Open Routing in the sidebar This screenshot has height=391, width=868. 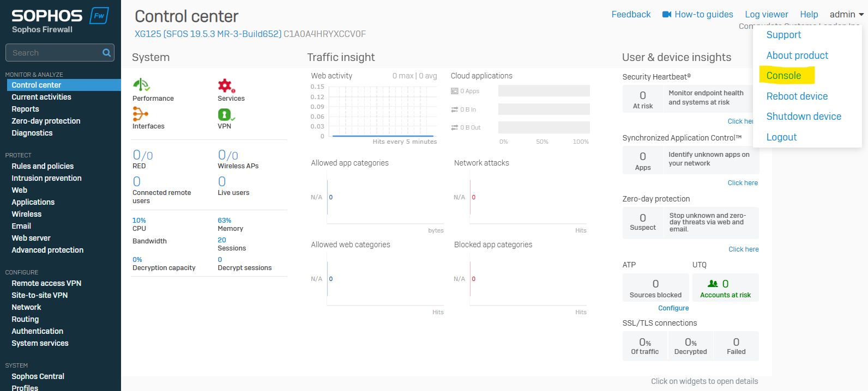coord(25,319)
